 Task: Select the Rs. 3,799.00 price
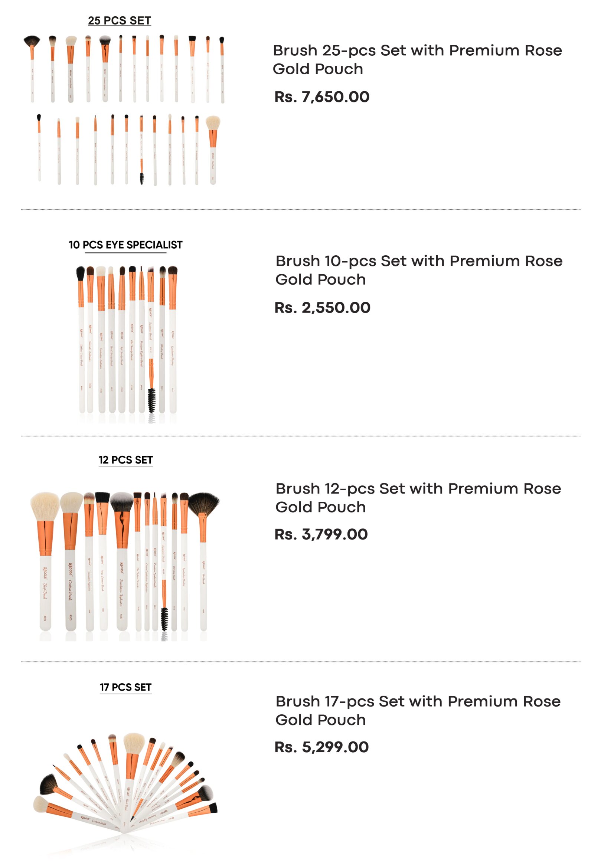(x=321, y=534)
